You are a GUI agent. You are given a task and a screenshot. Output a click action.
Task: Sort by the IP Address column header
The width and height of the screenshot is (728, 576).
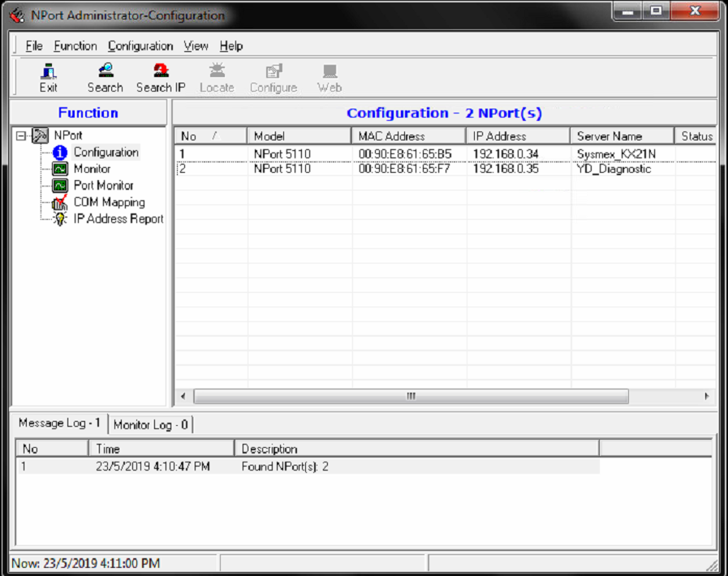pyautogui.click(x=499, y=136)
